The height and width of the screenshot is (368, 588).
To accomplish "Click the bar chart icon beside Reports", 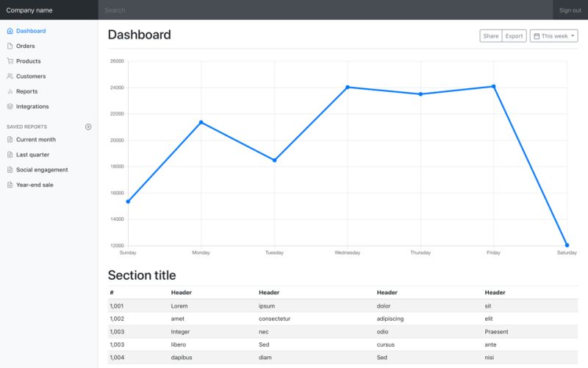I will [x=10, y=91].
